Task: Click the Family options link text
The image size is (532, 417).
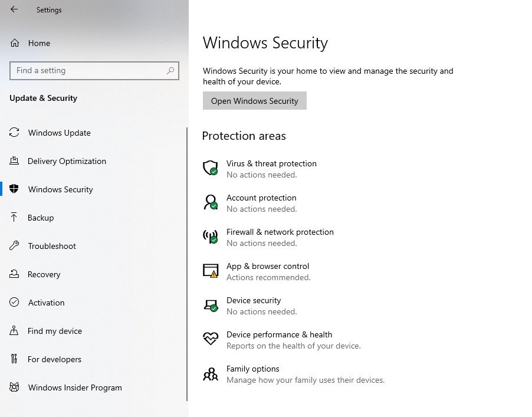Action: (252, 369)
